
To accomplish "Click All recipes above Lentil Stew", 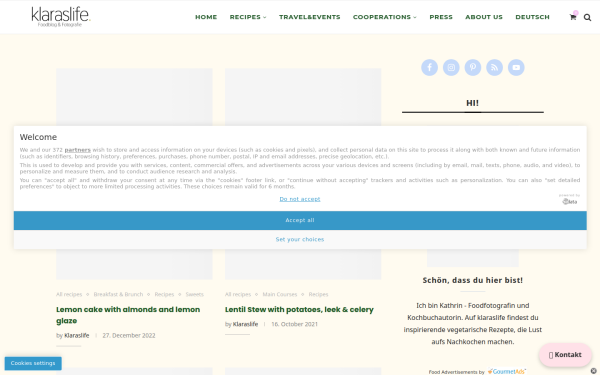I will (x=238, y=294).
